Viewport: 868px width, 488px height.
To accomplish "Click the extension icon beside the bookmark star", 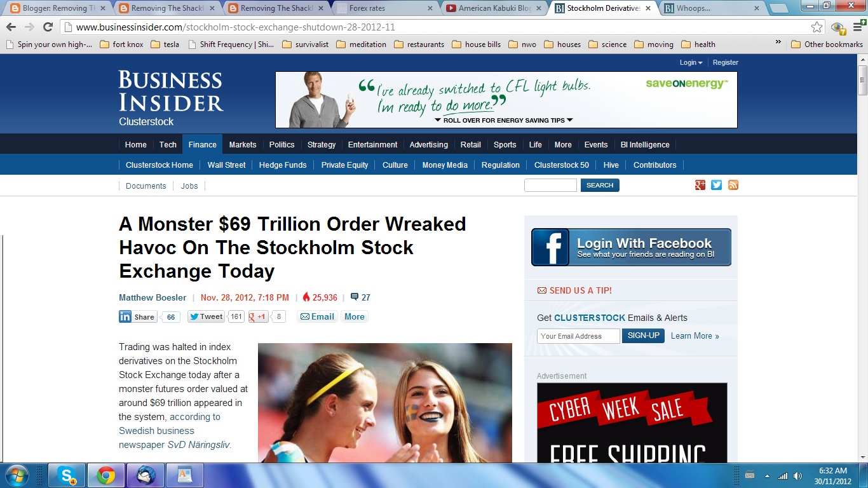I will point(838,27).
